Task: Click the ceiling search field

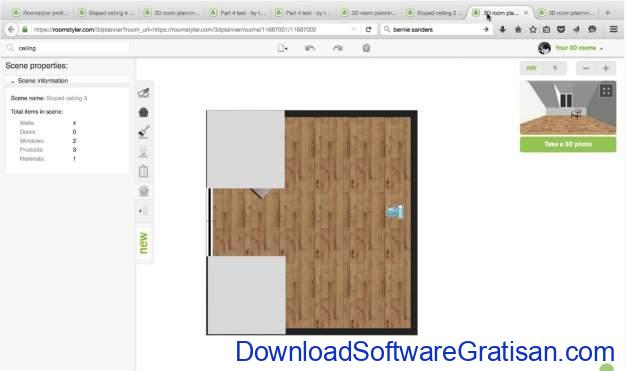Action: point(68,48)
